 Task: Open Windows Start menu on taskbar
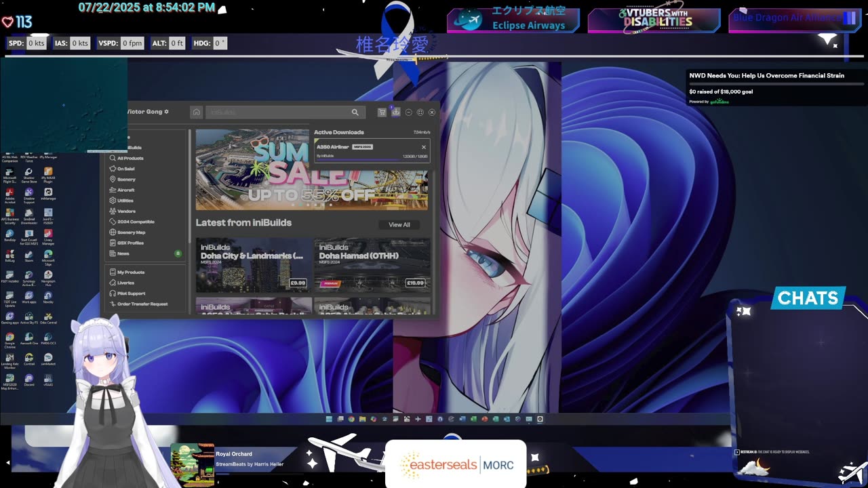pyautogui.click(x=329, y=419)
